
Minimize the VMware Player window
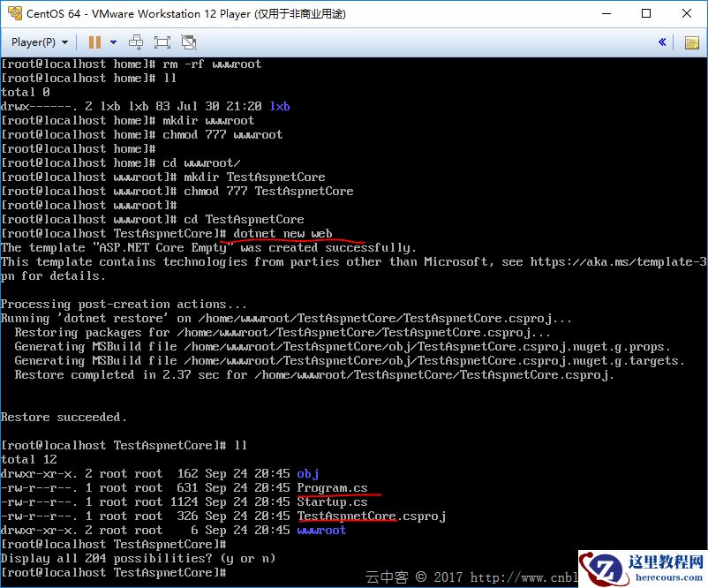pyautogui.click(x=606, y=13)
